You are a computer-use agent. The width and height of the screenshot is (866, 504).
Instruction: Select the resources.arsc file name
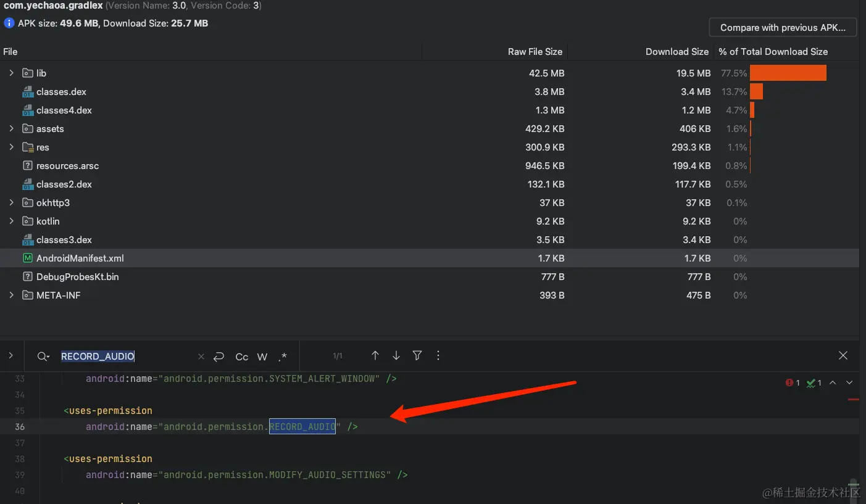(67, 166)
